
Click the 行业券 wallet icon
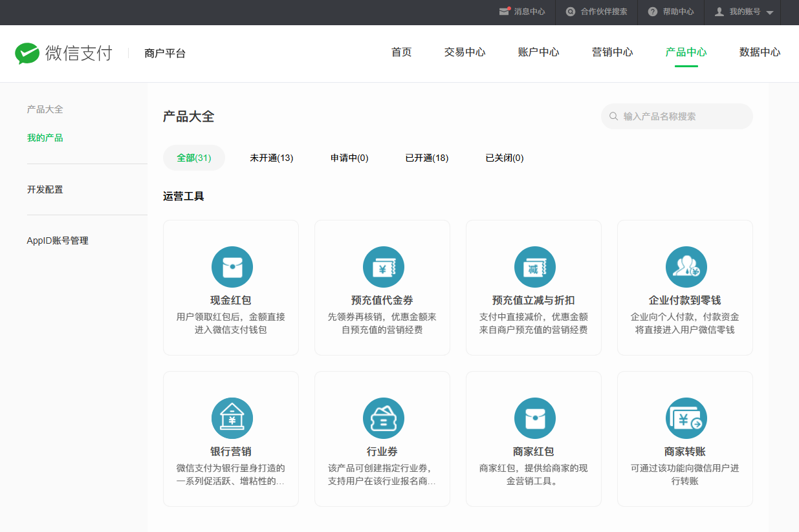pos(384,418)
